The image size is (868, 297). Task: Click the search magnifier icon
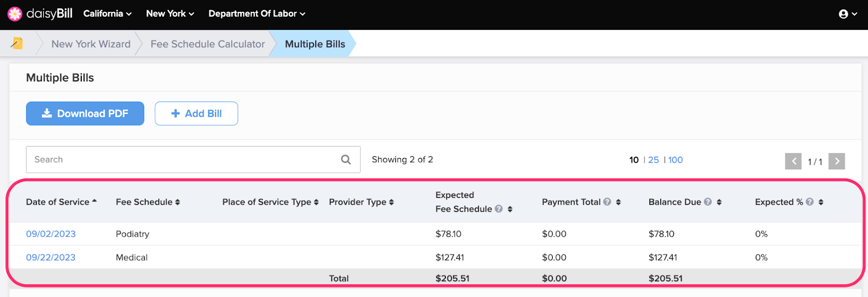point(346,160)
